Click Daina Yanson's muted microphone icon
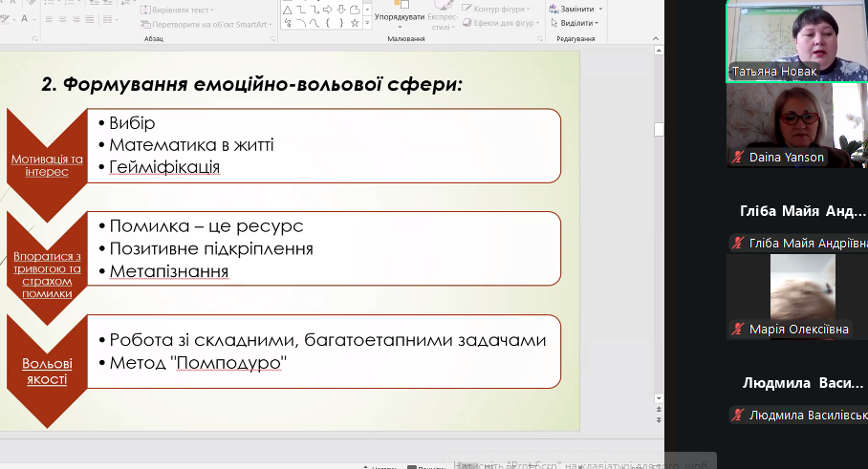The width and height of the screenshot is (868, 469). (x=737, y=158)
